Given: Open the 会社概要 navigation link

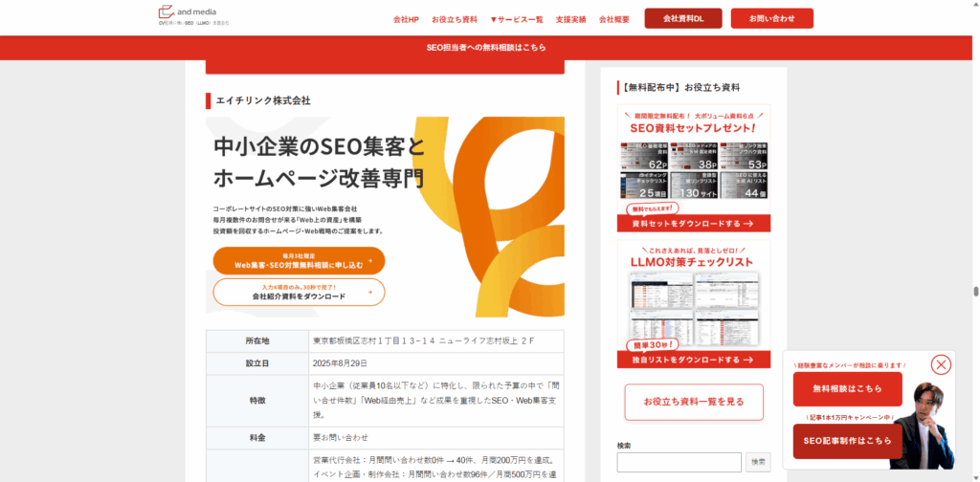Looking at the screenshot, I should [x=614, y=19].
